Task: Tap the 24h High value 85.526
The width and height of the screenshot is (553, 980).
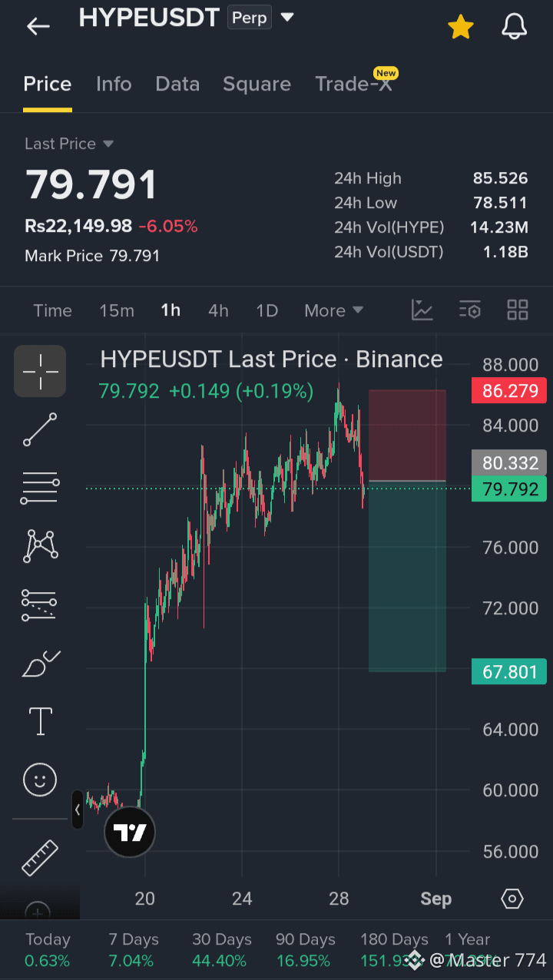Action: coord(501,178)
